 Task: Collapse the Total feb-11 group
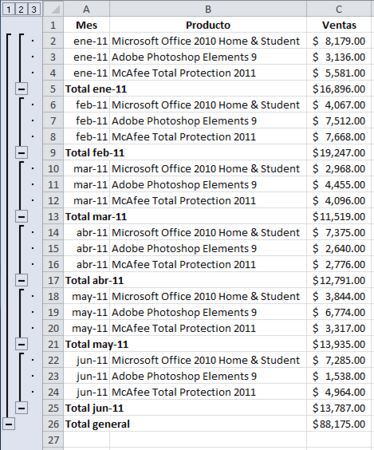point(21,153)
